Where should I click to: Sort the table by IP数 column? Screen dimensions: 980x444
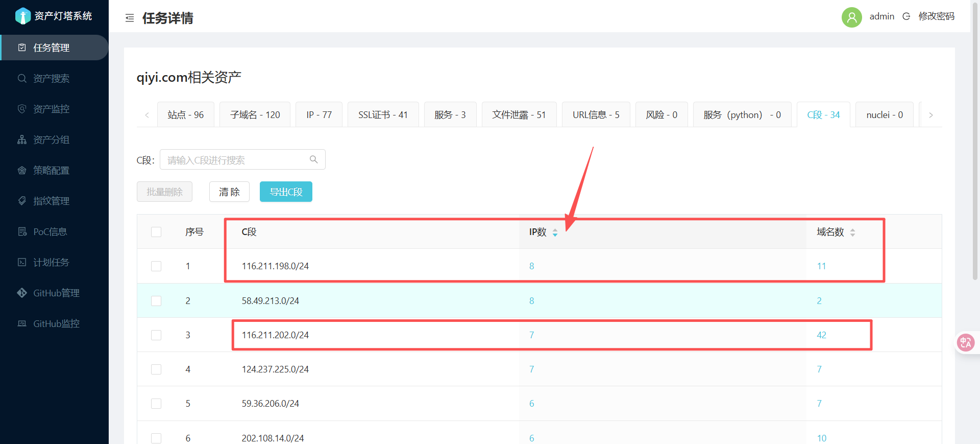(555, 232)
